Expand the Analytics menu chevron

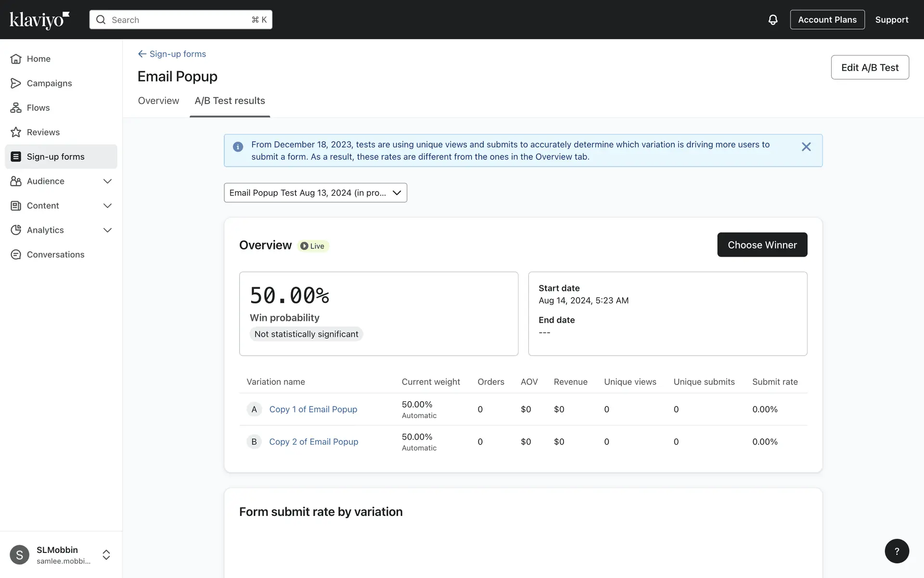[x=107, y=230]
